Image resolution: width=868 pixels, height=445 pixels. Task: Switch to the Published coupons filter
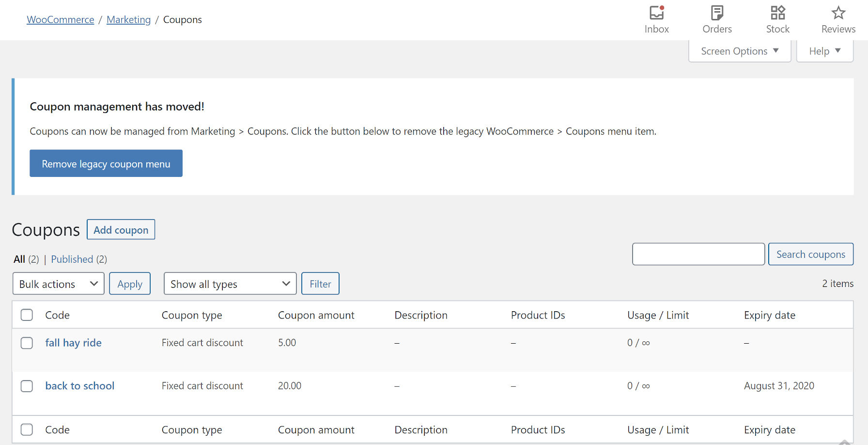[x=72, y=259]
